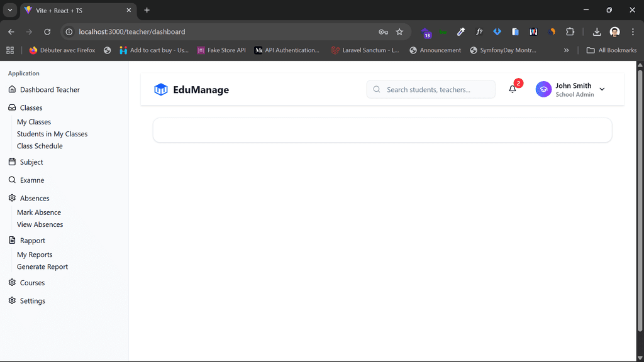Viewport: 644px width, 362px height.
Task: Open the Chrome profile avatar
Action: click(615, 31)
